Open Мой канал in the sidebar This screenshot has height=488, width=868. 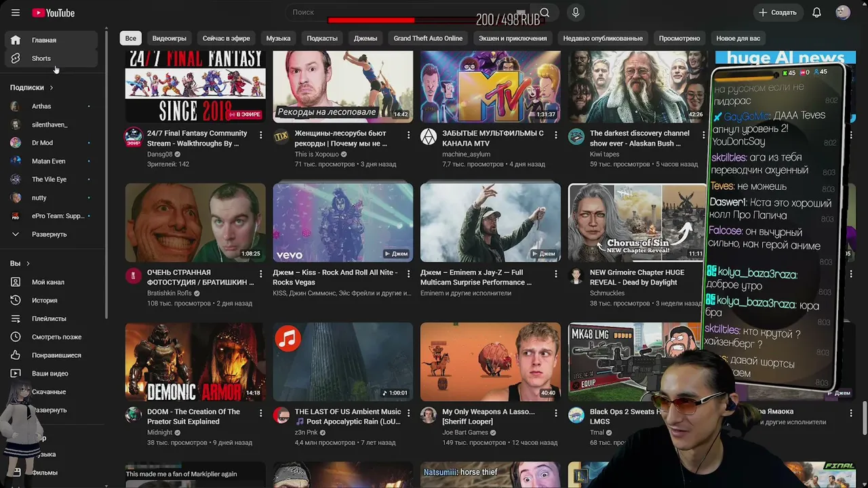click(x=51, y=282)
